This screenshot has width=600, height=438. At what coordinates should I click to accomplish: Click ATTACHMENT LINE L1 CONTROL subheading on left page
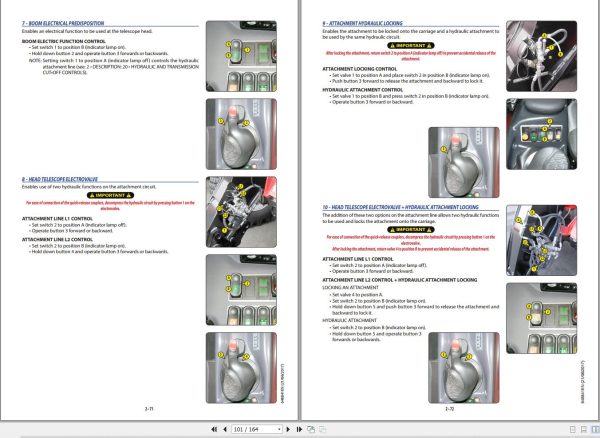57,219
